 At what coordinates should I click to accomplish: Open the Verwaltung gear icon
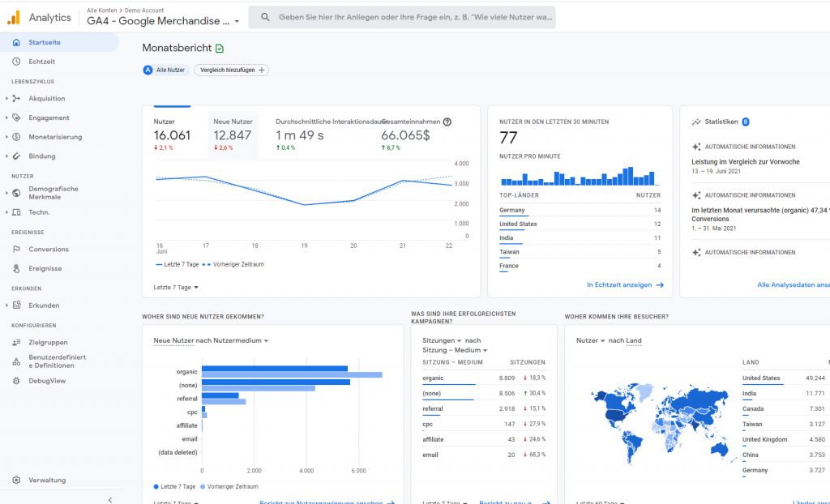point(16,480)
